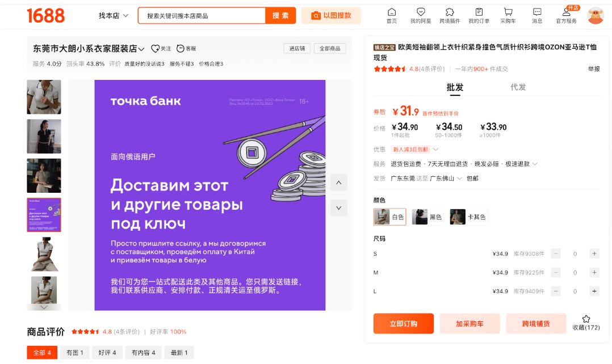This screenshot has height=364, width=612.
Task: Expand the service guarantees chevron
Action: (535, 164)
